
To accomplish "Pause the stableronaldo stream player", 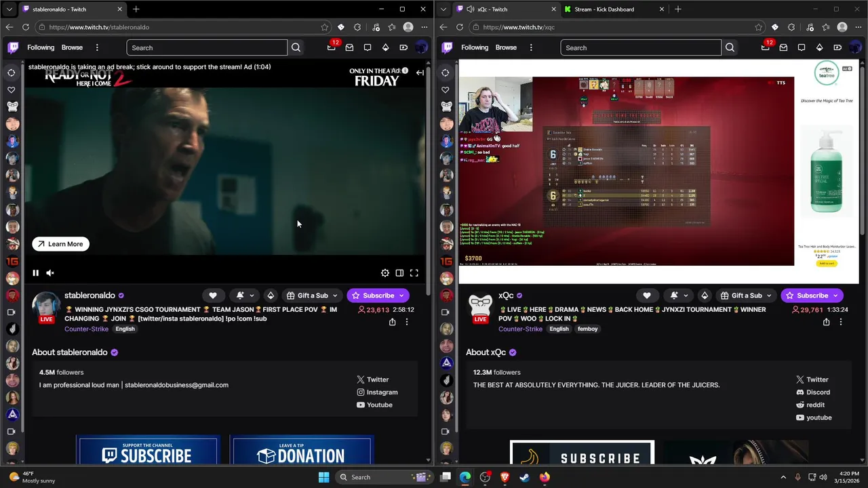I will [35, 272].
